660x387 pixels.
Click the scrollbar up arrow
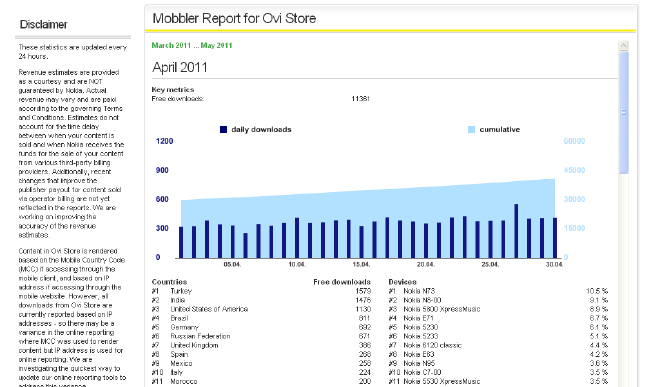[x=624, y=45]
